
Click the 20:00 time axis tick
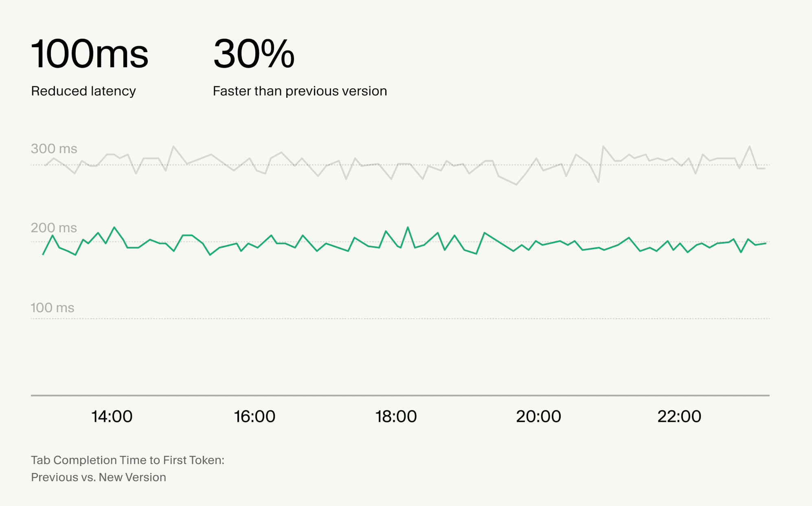click(x=538, y=416)
